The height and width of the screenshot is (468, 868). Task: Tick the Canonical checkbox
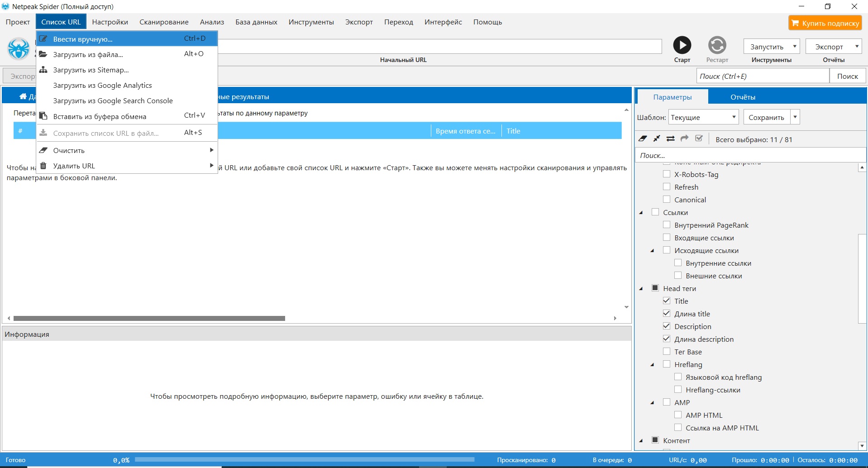coord(667,199)
